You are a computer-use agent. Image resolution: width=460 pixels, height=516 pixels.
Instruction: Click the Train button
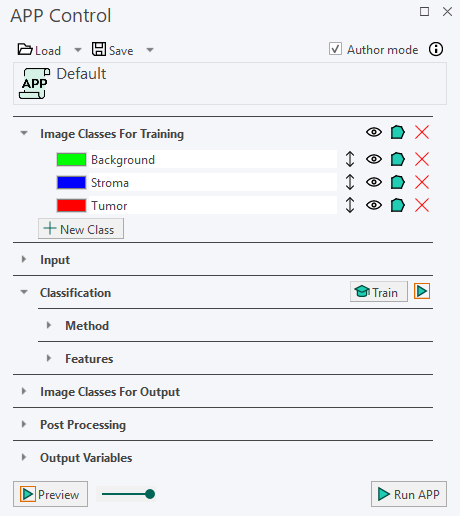pyautogui.click(x=379, y=292)
